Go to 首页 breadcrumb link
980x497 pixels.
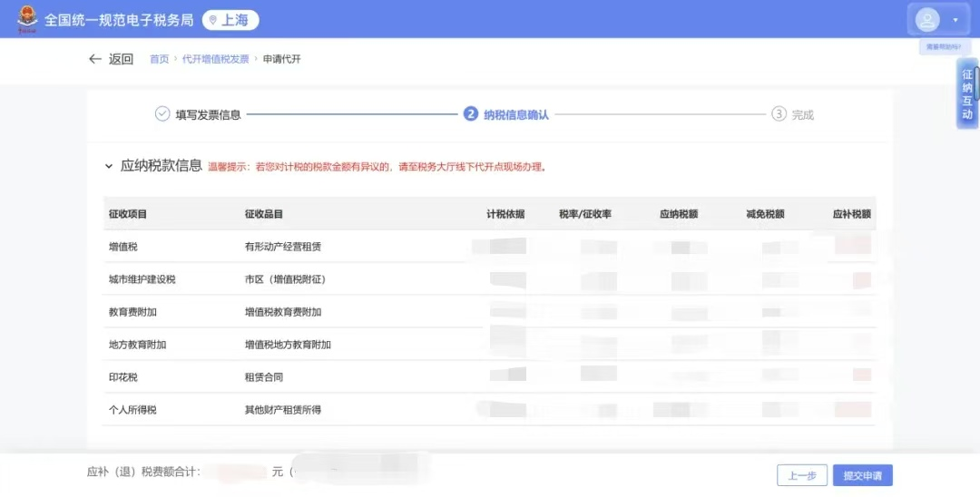(160, 59)
